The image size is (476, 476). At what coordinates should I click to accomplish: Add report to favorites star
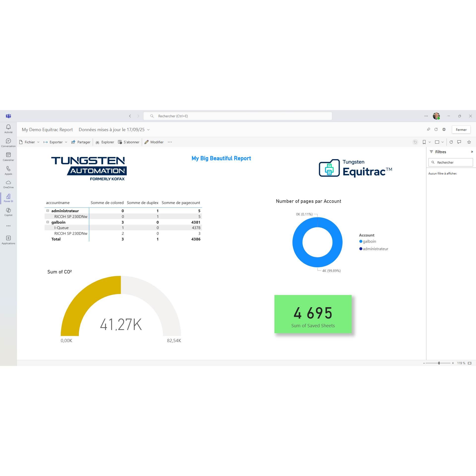469,142
